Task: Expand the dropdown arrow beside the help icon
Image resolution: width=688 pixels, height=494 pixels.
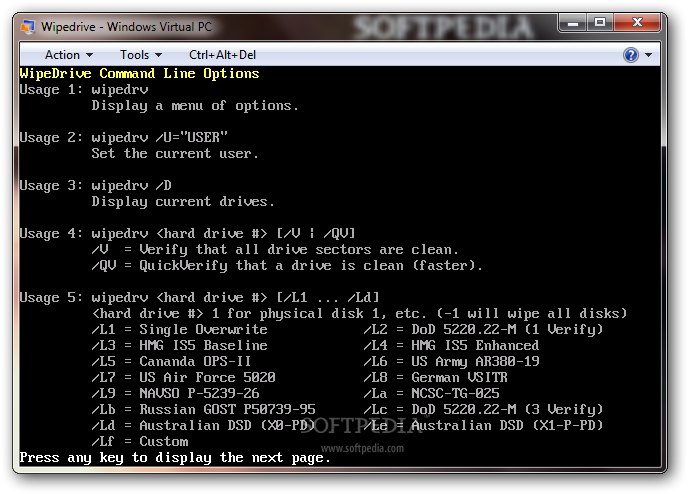Action: (649, 55)
